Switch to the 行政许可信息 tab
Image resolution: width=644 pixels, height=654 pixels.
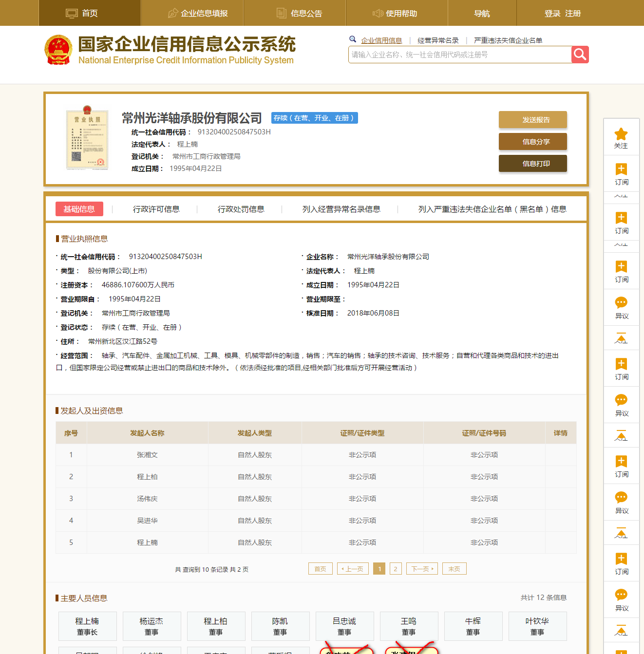157,209
